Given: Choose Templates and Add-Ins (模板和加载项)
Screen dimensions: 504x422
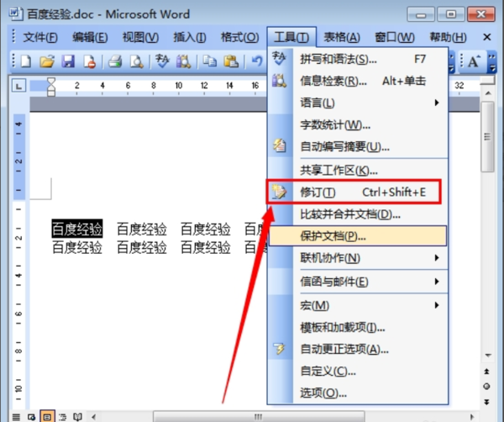Looking at the screenshot, I should [358, 328].
